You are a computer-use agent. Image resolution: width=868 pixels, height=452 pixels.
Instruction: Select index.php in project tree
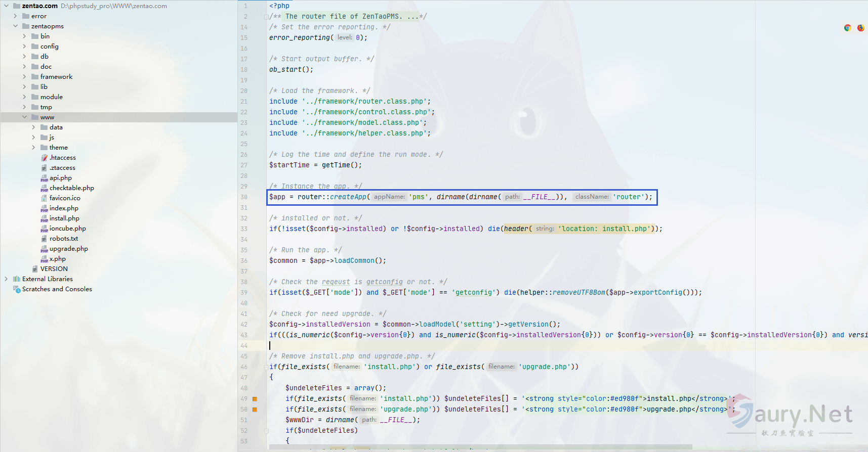64,208
